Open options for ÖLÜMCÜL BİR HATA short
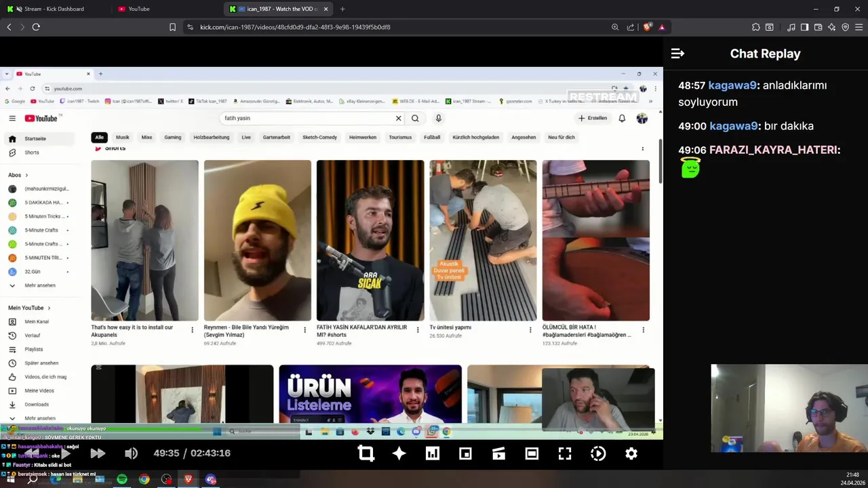Viewport: 868px width, 488px height. coord(643,330)
